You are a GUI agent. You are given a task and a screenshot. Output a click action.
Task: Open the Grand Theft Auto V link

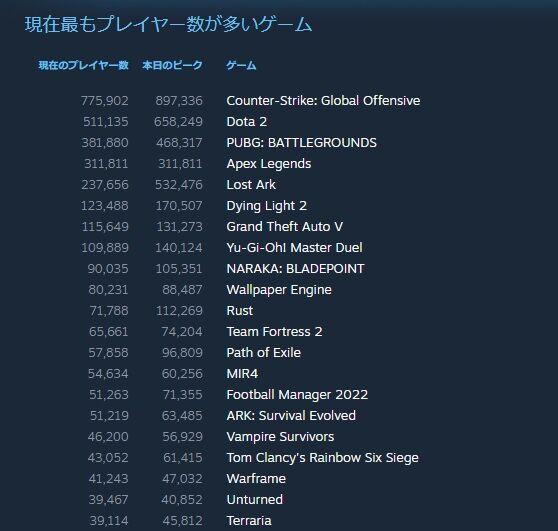285,227
